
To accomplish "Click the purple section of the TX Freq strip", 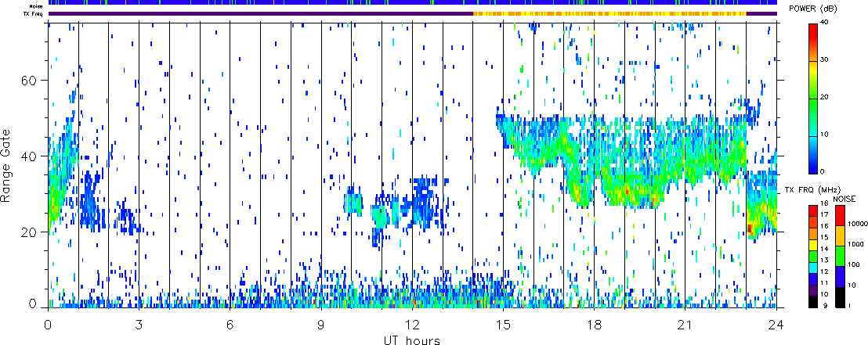I will 261,13.
